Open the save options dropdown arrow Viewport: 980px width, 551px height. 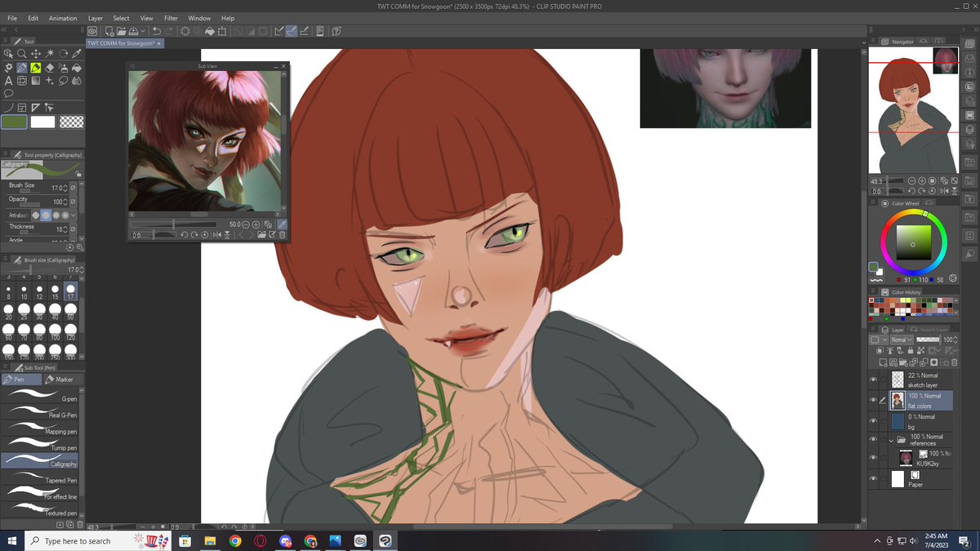coord(143,31)
